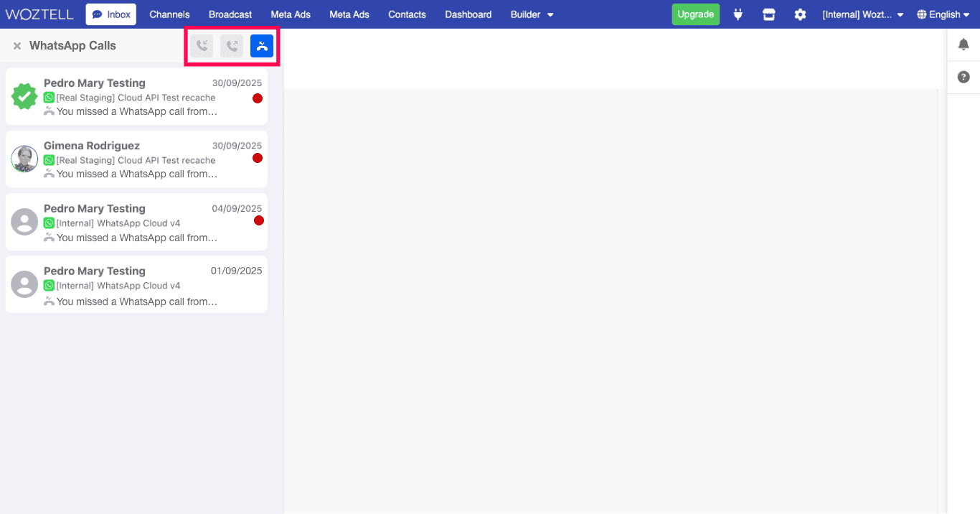
Task: Expand the Builder dropdown menu
Action: 532,14
